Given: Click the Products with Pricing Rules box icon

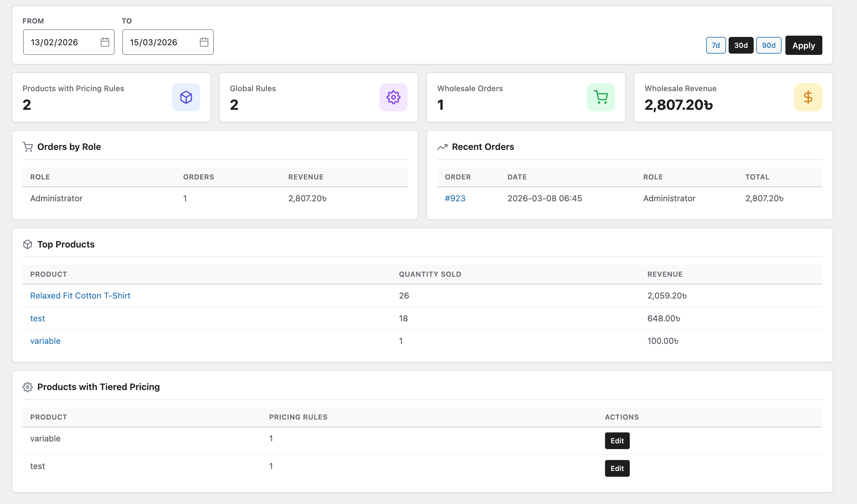Looking at the screenshot, I should [186, 97].
